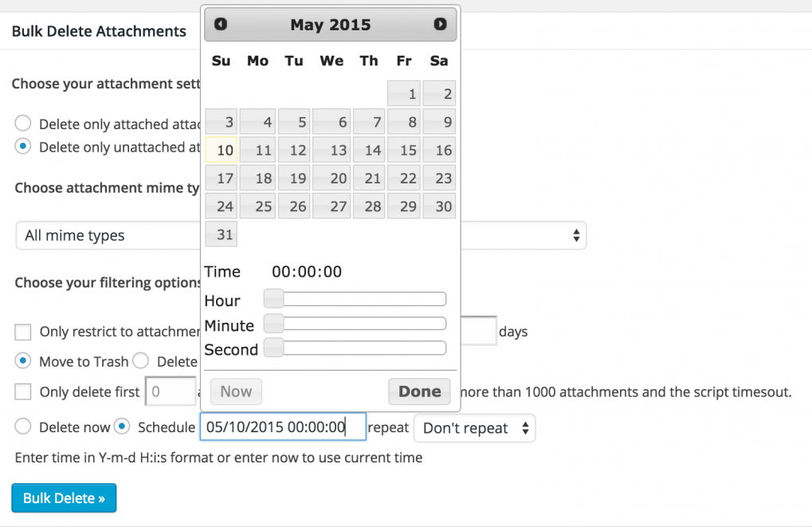
Task: Click the Hour slider handle
Action: (273, 298)
